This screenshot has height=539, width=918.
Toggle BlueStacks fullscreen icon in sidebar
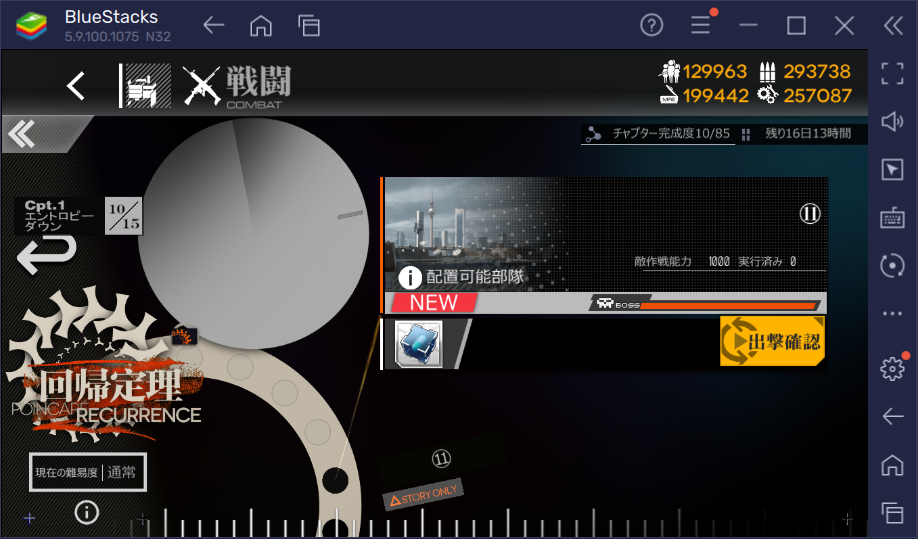(x=891, y=72)
